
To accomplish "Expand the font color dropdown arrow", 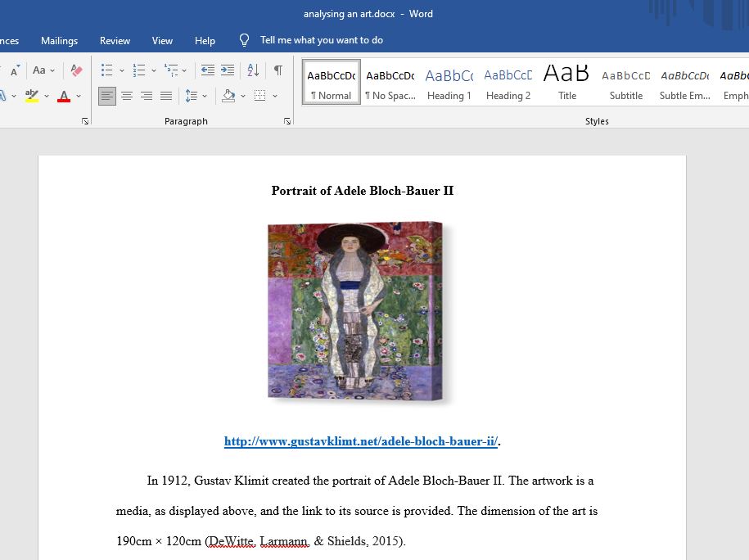I will [79, 96].
